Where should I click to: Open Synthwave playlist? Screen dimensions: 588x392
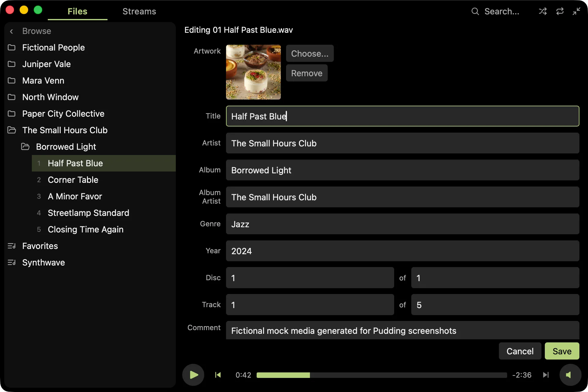[90, 262]
